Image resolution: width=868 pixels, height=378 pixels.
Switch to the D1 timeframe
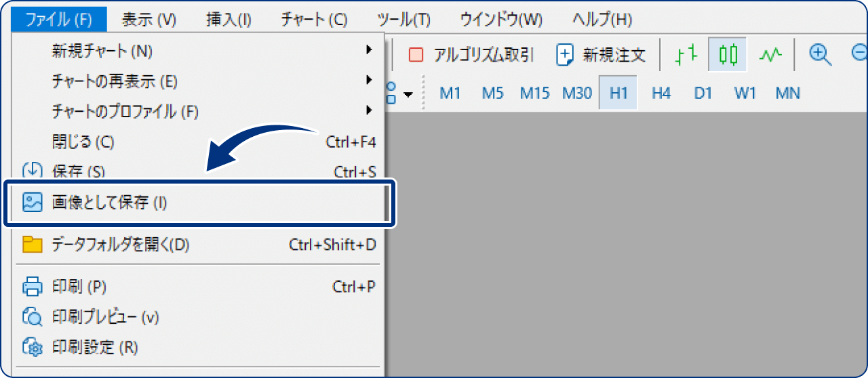(x=703, y=93)
